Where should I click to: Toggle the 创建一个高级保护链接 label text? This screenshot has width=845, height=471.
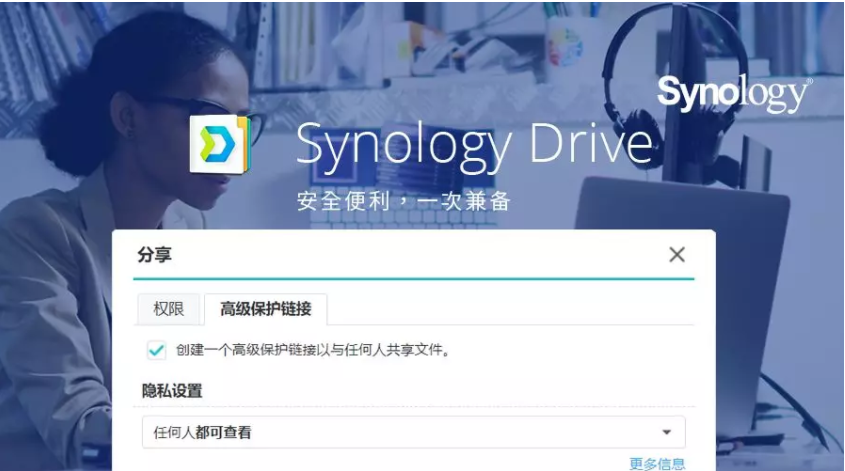tap(313, 350)
